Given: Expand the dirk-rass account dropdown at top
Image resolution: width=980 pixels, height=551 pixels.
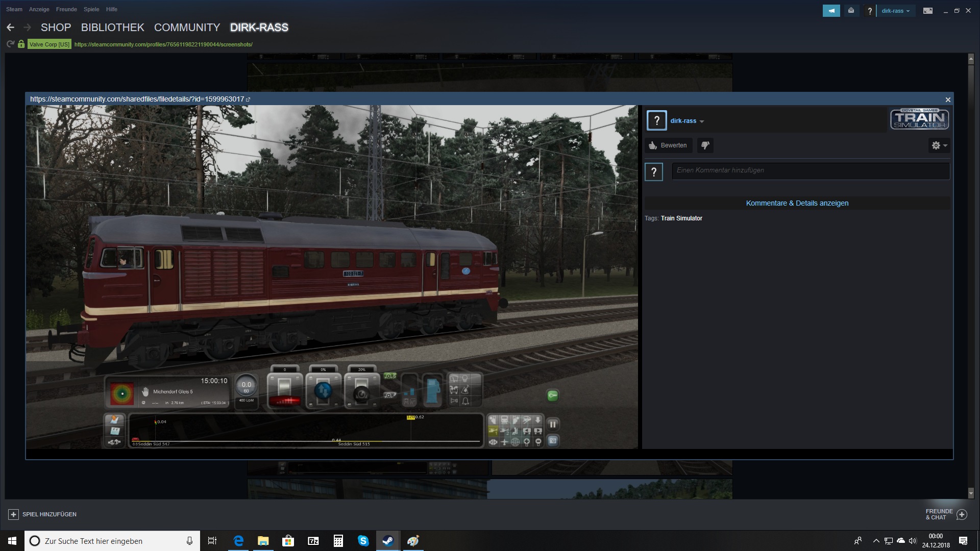Looking at the screenshot, I should pyautogui.click(x=896, y=11).
